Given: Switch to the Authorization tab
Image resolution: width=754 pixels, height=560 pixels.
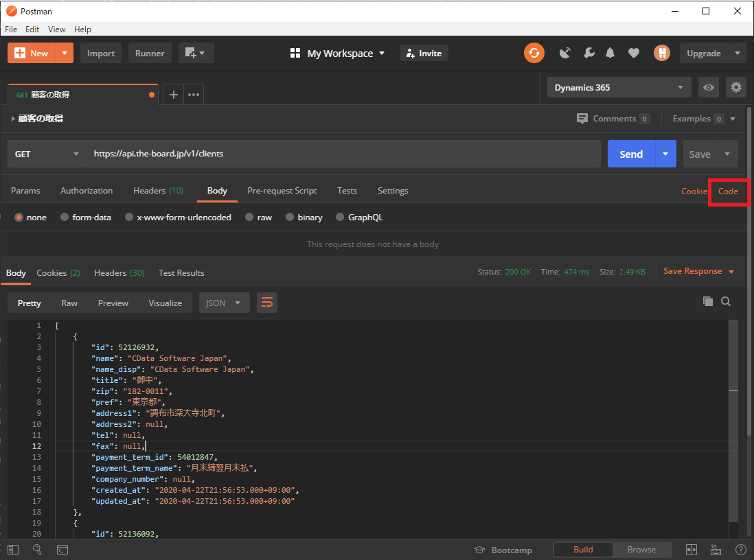Looking at the screenshot, I should [87, 191].
